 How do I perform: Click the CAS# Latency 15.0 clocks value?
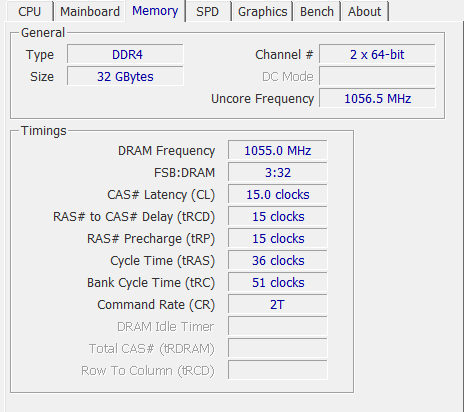pyautogui.click(x=278, y=194)
